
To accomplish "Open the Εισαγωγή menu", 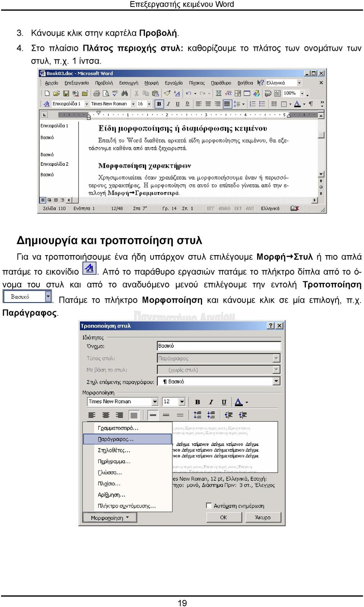I will point(129,83).
